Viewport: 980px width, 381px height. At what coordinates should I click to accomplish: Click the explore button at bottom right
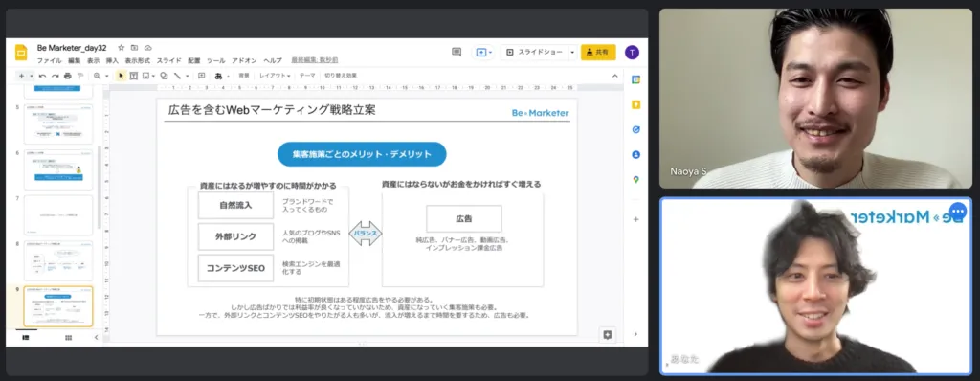pos(607,335)
